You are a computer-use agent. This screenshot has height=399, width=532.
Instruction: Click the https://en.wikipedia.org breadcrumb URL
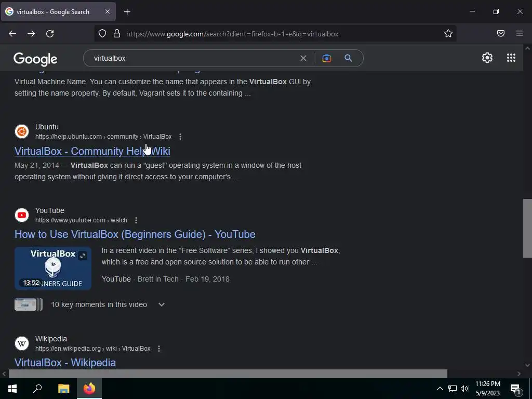pyautogui.click(x=92, y=349)
